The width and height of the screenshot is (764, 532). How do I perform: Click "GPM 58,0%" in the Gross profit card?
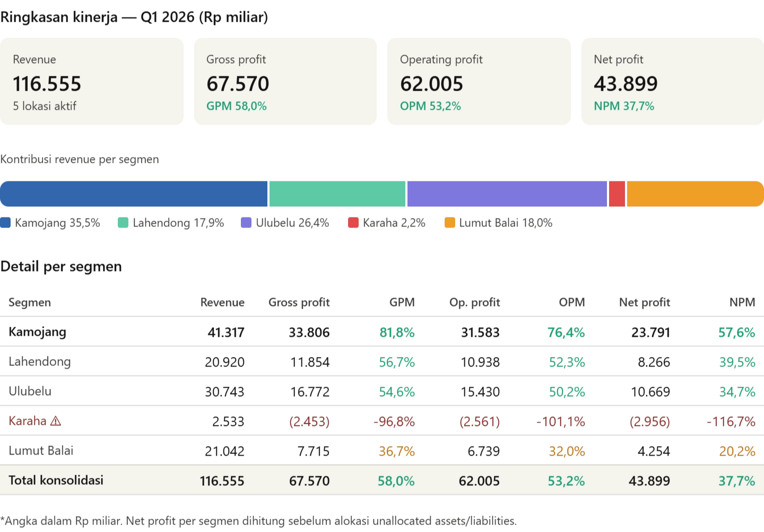[237, 106]
